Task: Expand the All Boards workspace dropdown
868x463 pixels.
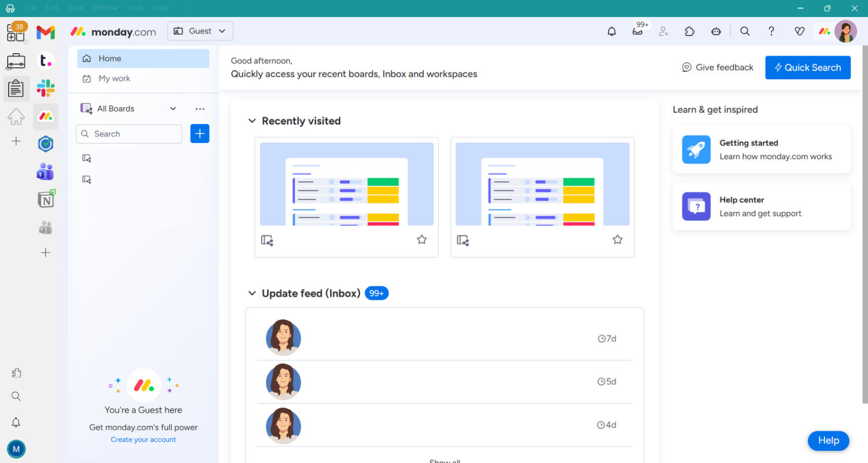Action: tap(173, 109)
